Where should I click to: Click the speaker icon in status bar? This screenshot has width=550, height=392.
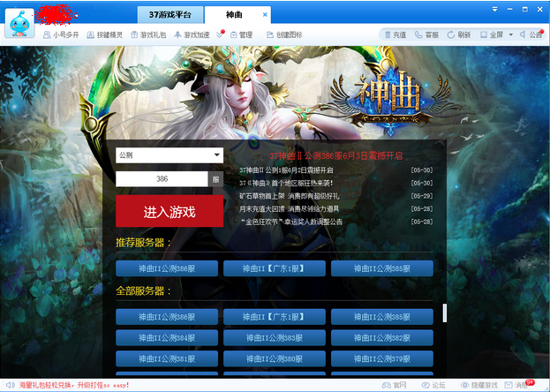[11, 385]
